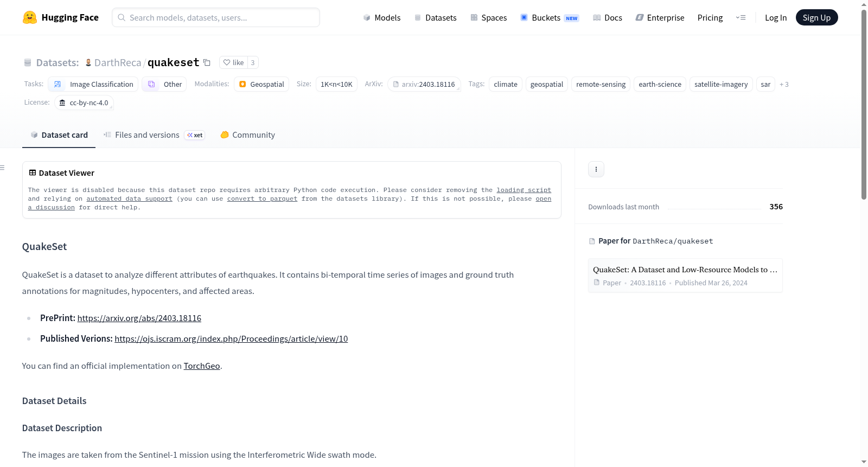868x467 pixels.
Task: Click the Geospatial modality icon
Action: (242, 84)
